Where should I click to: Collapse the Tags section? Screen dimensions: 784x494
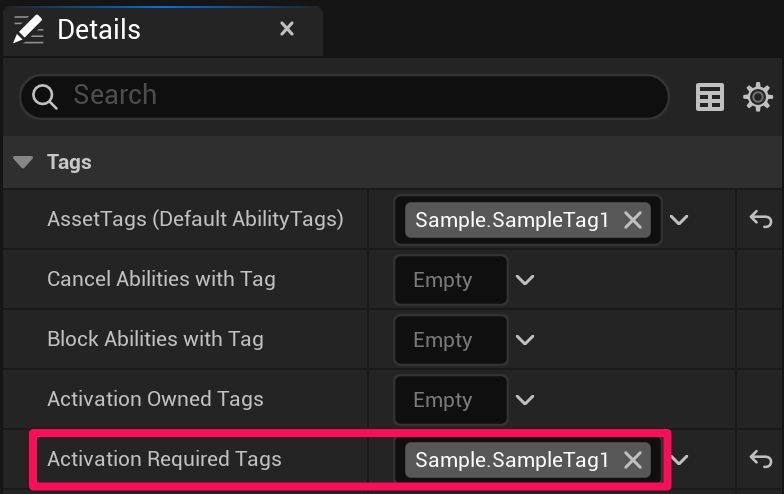(25, 162)
